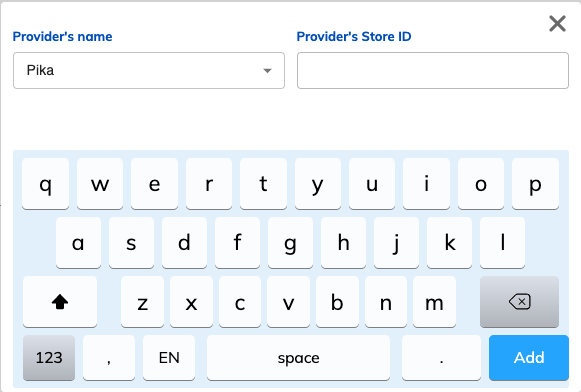Tap the letter z key
Image resolution: width=581 pixels, height=392 pixels.
(x=142, y=302)
